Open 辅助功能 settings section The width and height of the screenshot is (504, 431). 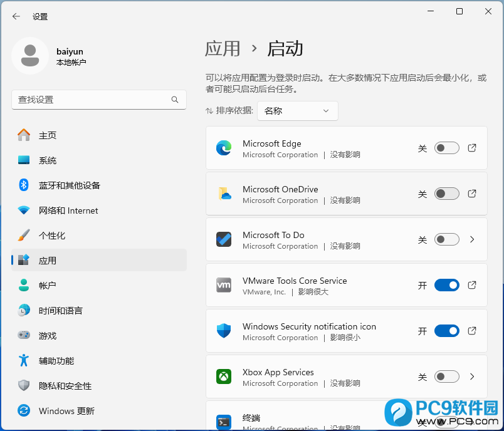99,360
